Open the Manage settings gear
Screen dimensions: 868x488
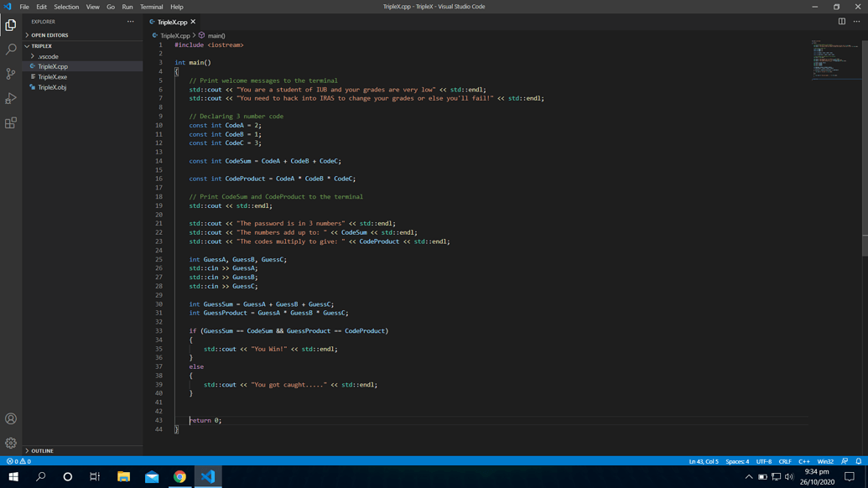[11, 443]
